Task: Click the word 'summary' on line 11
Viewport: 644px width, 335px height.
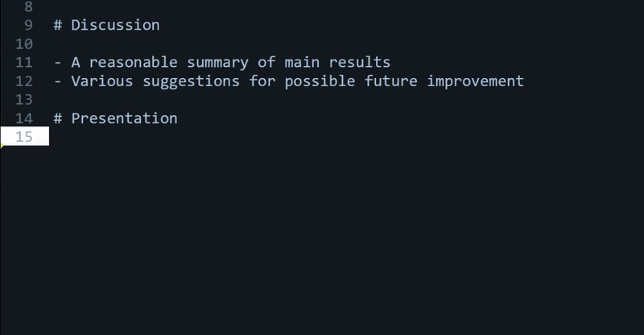Action: pyautogui.click(x=217, y=64)
